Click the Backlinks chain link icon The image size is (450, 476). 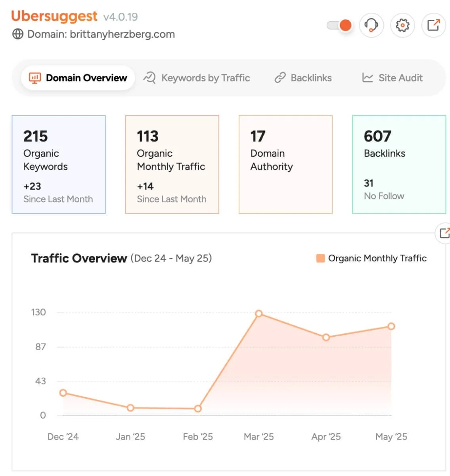click(x=280, y=78)
